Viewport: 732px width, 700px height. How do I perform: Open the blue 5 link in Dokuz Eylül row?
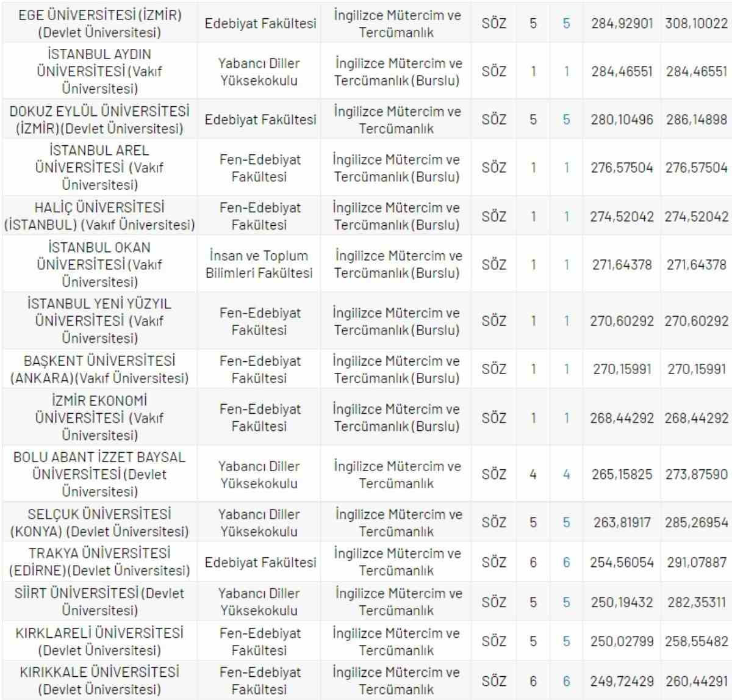[x=566, y=120]
